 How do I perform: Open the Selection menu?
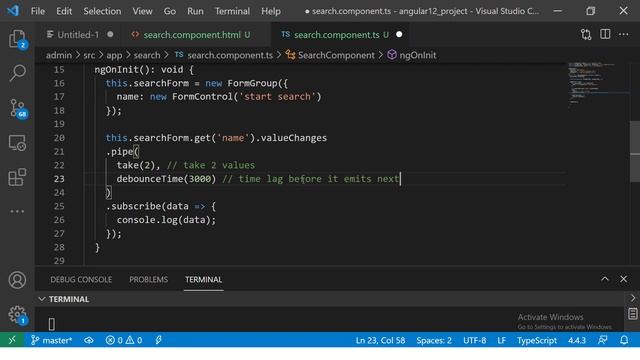click(x=102, y=11)
